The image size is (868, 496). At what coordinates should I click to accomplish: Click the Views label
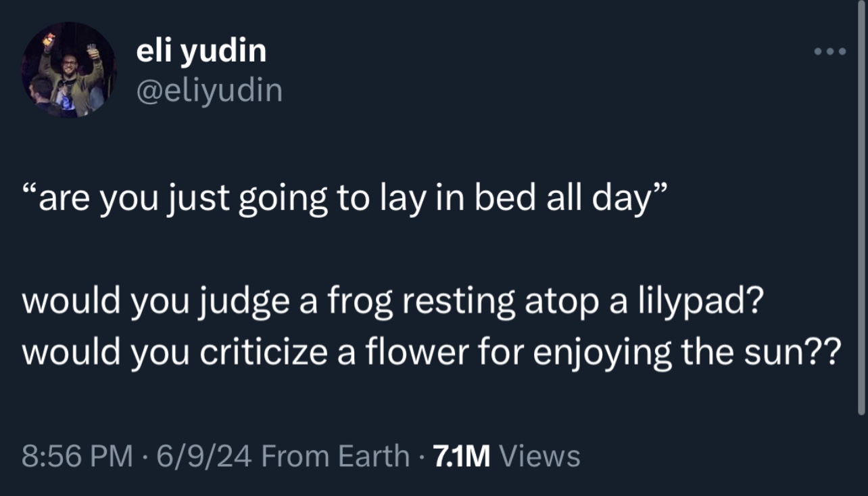pos(539,455)
